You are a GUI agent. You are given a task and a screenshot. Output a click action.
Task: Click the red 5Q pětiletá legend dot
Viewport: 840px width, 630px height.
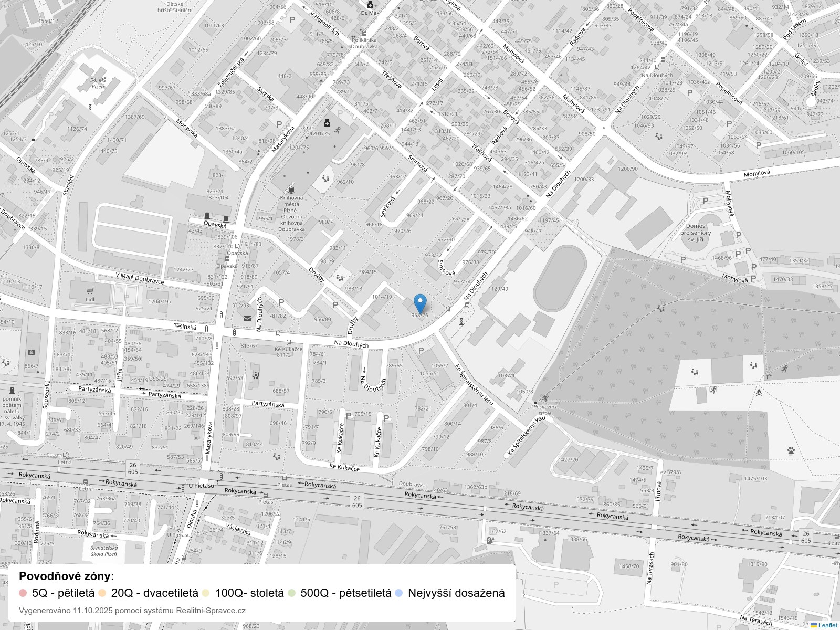[x=23, y=593]
